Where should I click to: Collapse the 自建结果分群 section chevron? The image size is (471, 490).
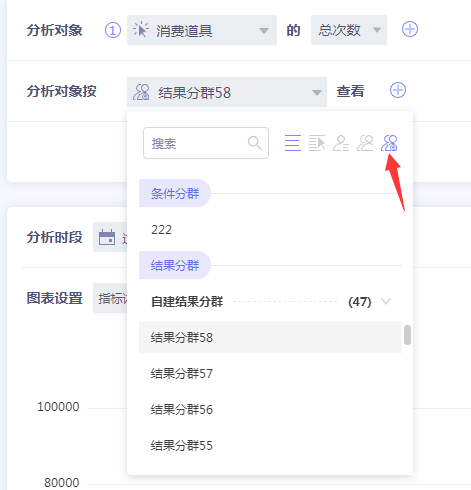tap(386, 301)
